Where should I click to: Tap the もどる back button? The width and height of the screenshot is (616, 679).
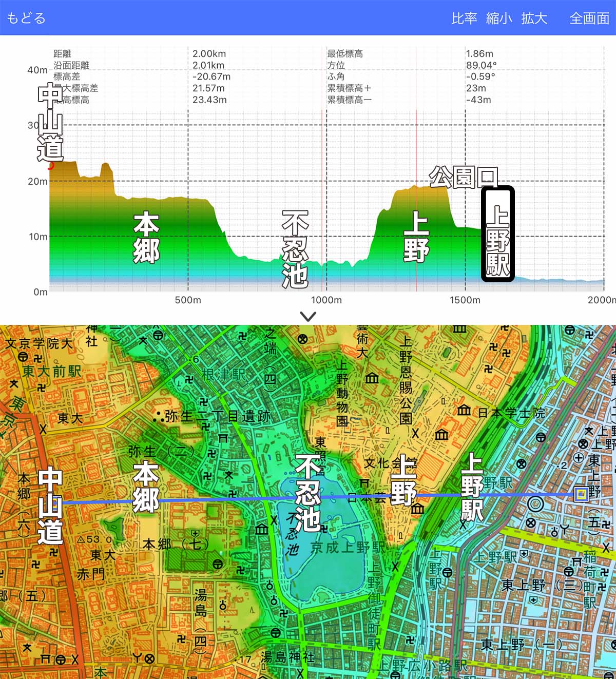point(26,18)
